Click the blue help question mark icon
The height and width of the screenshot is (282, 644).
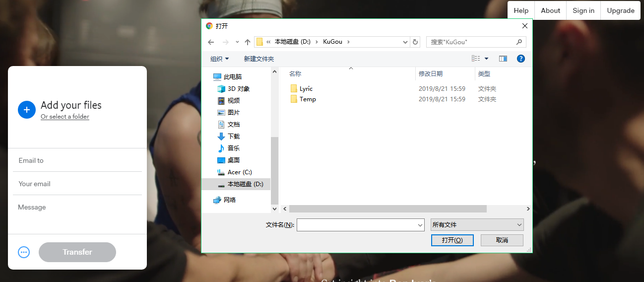pos(520,59)
